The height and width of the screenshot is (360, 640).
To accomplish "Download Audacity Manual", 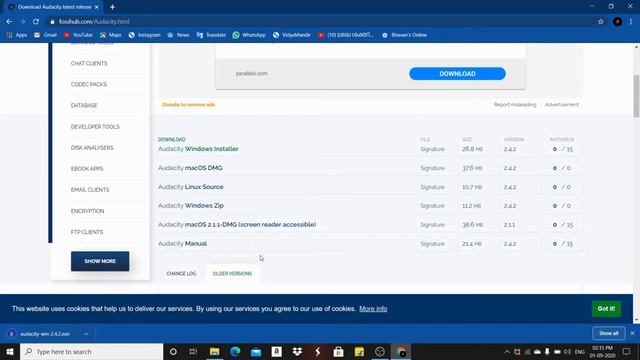I will (182, 244).
